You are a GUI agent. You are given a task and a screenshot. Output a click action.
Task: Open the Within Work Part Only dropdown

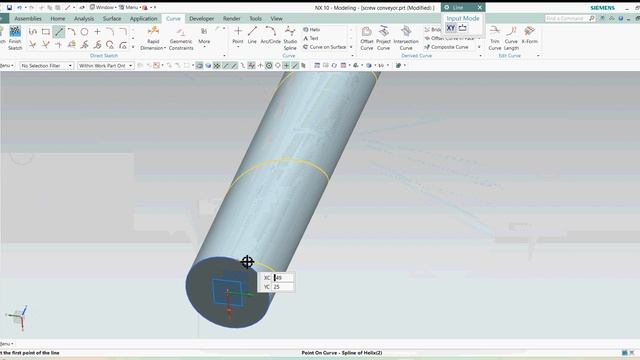106,65
